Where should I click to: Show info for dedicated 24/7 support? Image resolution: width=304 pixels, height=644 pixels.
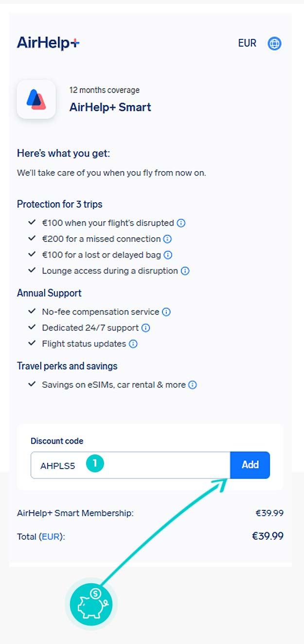pyautogui.click(x=145, y=328)
